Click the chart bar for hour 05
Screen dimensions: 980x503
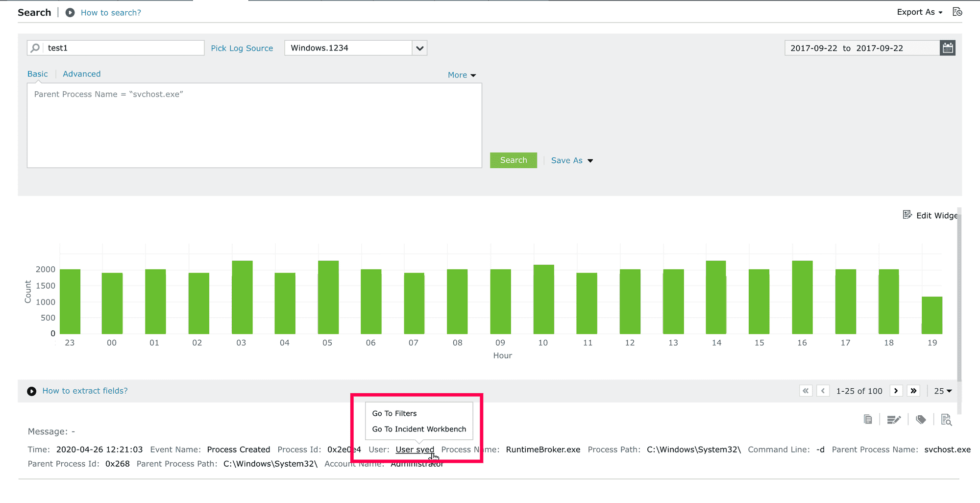pos(328,297)
